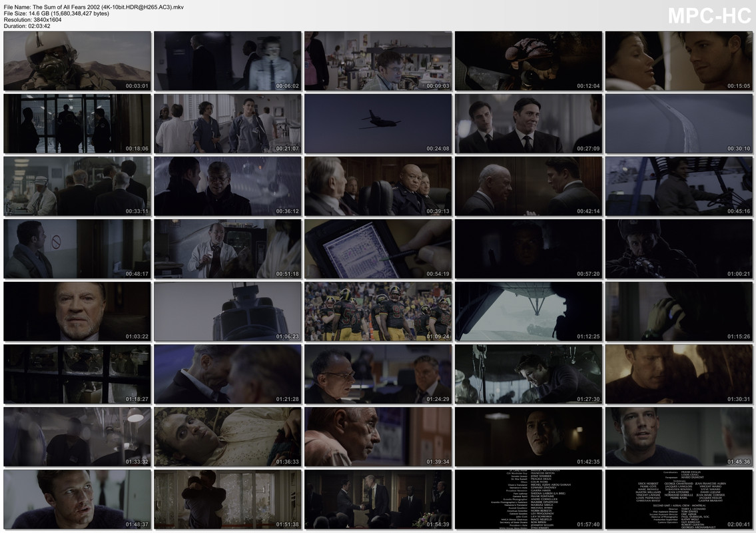This screenshot has width=756, height=533.
Task: Select the cast credits frame at 01:57:40
Action: coord(528,500)
